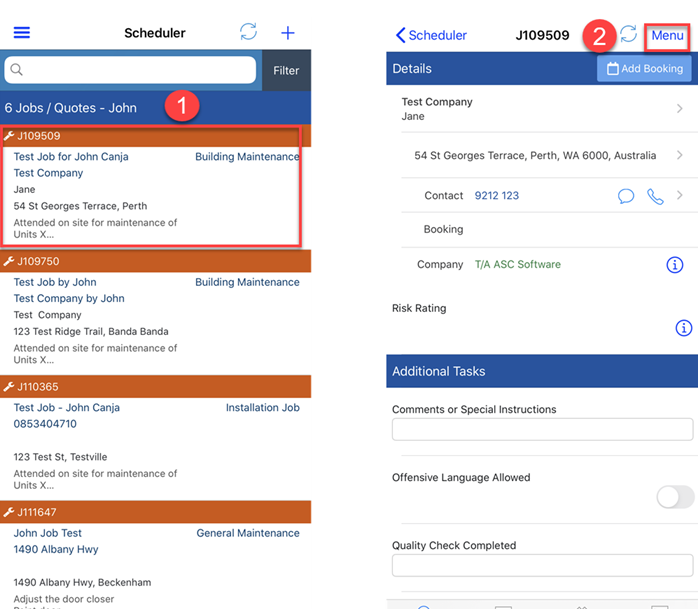Go back to Scheduler

pos(432,35)
